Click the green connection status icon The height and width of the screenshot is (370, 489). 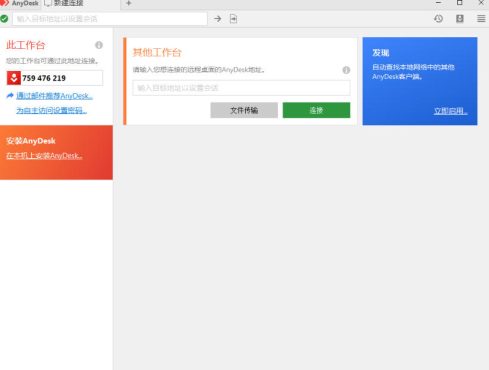[4, 19]
